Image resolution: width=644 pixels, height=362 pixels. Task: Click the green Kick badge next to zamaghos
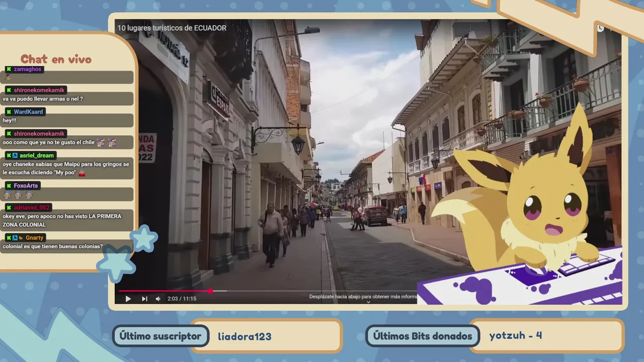coord(9,69)
